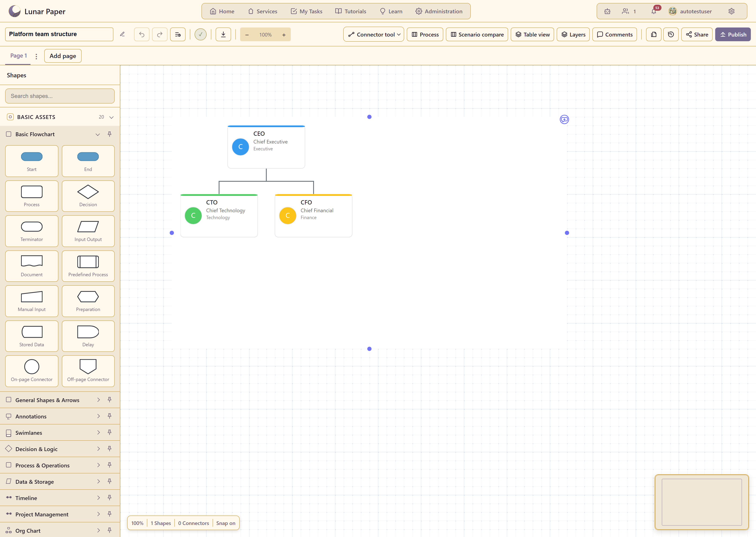This screenshot has width=756, height=537.
Task: Open the pages/copy icon next to Comments
Action: 654,34
